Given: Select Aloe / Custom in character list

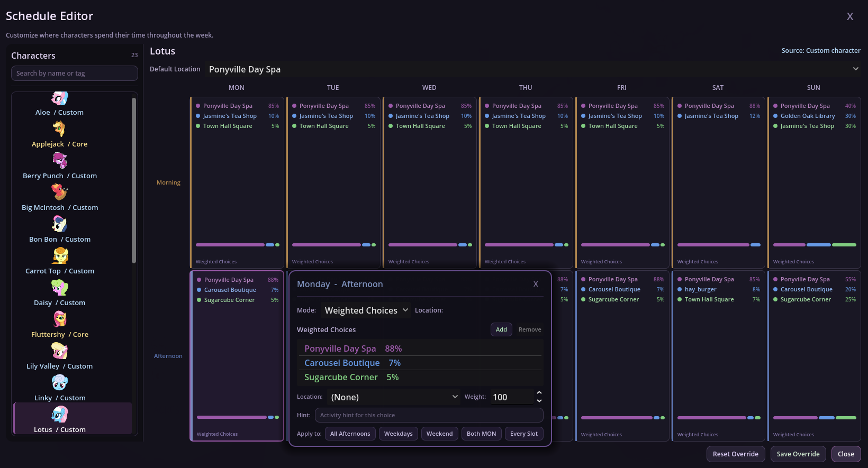Looking at the screenshot, I should pos(60,113).
